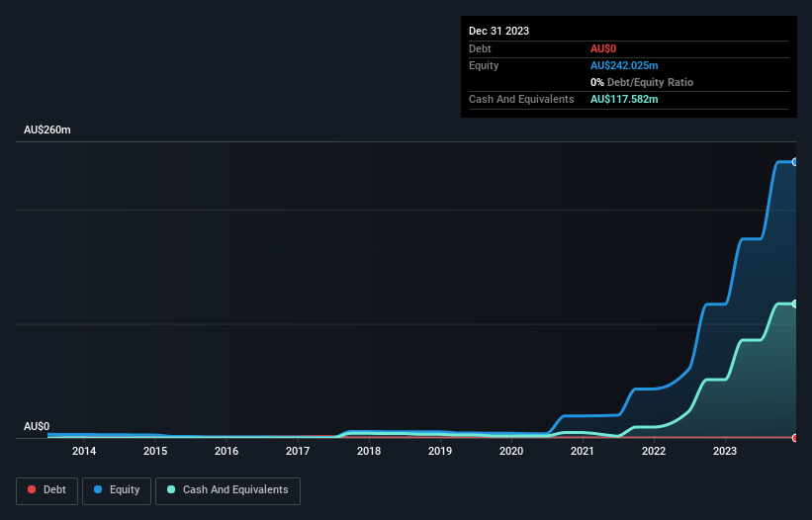Click the 2020 x-axis label
This screenshot has height=520, width=812.
[511, 451]
